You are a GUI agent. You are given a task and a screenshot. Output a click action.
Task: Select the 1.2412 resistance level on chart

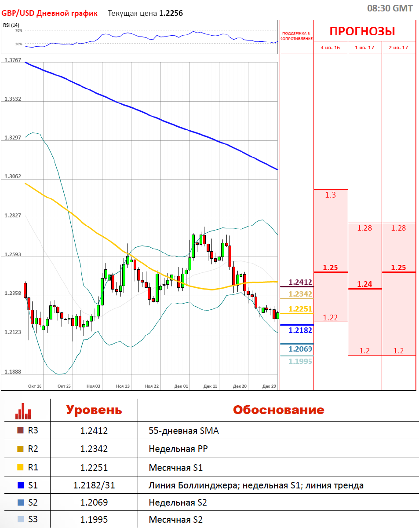click(300, 282)
